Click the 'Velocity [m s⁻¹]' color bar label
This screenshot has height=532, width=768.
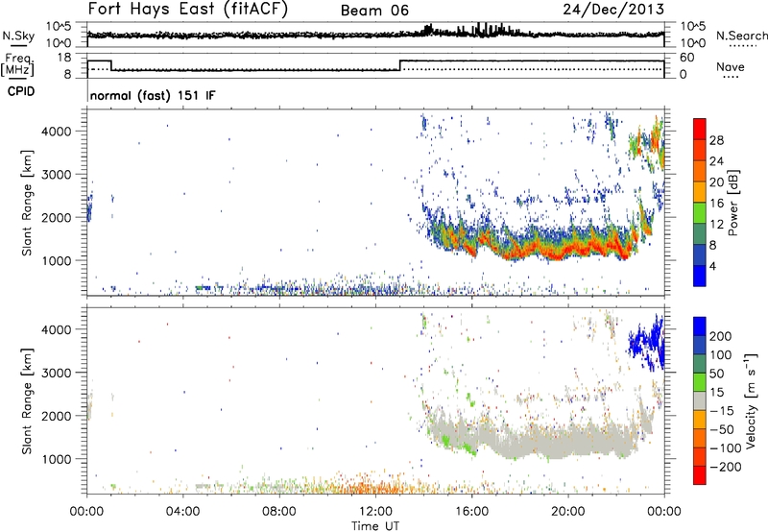point(751,400)
